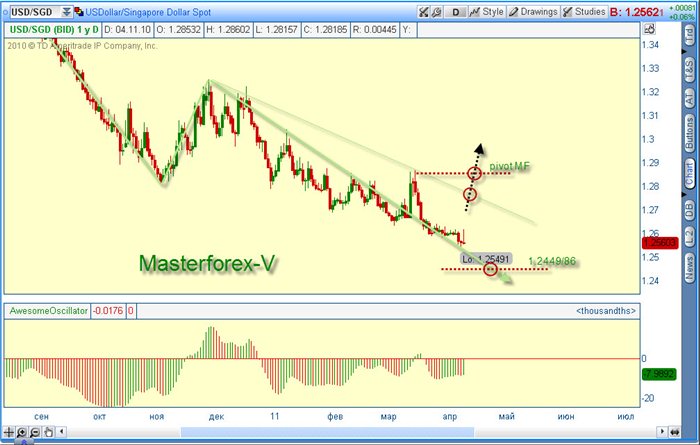The image size is (700, 445).
Task: Click the zoom out magnifier icon
Action: pos(35,432)
